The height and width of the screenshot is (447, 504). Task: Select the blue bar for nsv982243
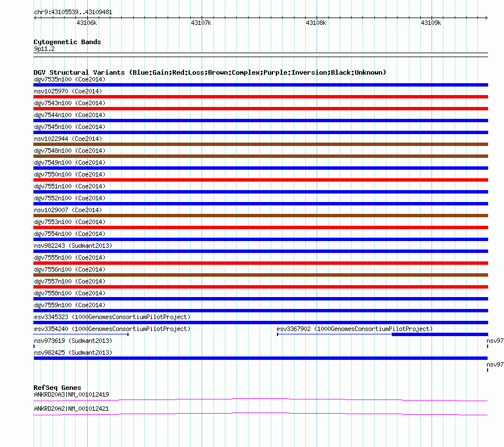260,251
